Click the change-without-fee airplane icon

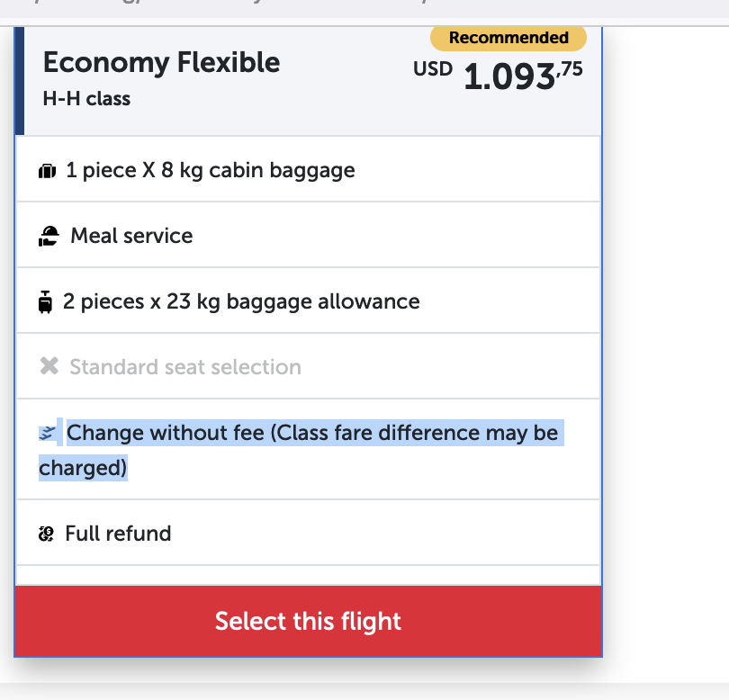click(47, 433)
